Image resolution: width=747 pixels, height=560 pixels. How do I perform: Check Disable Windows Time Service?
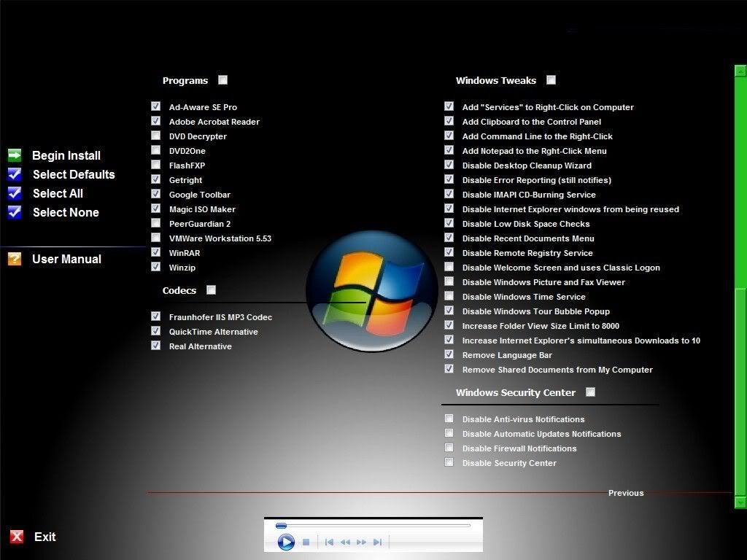(x=449, y=296)
